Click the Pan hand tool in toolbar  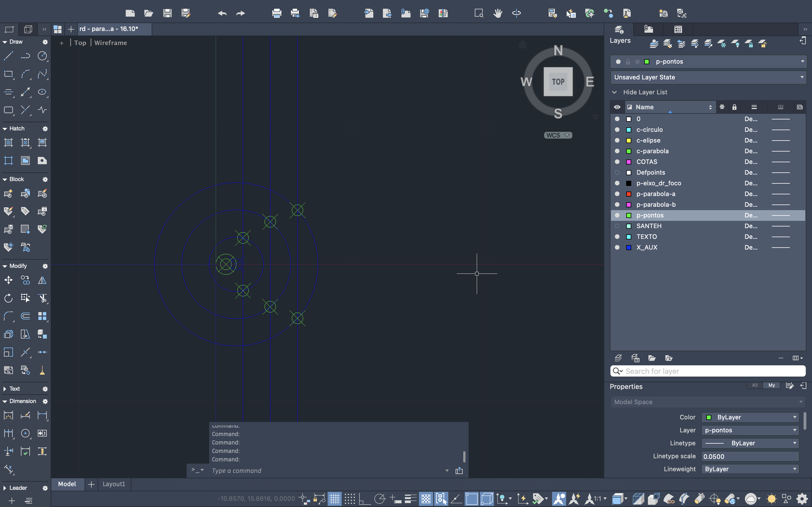(x=498, y=14)
